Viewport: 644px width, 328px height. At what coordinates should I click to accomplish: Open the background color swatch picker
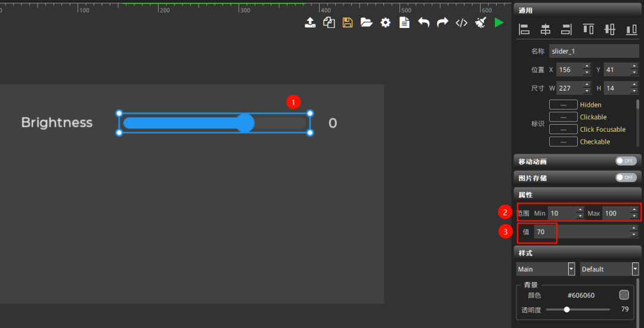pyautogui.click(x=624, y=295)
